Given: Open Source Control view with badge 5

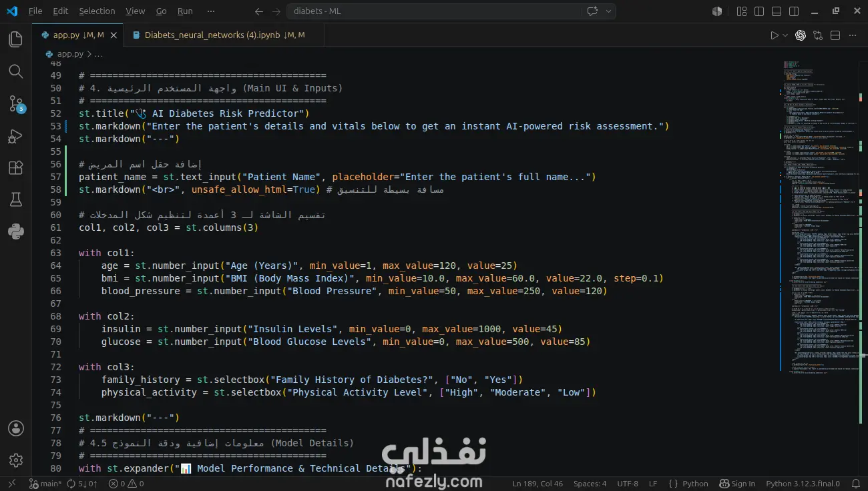Looking at the screenshot, I should point(15,103).
